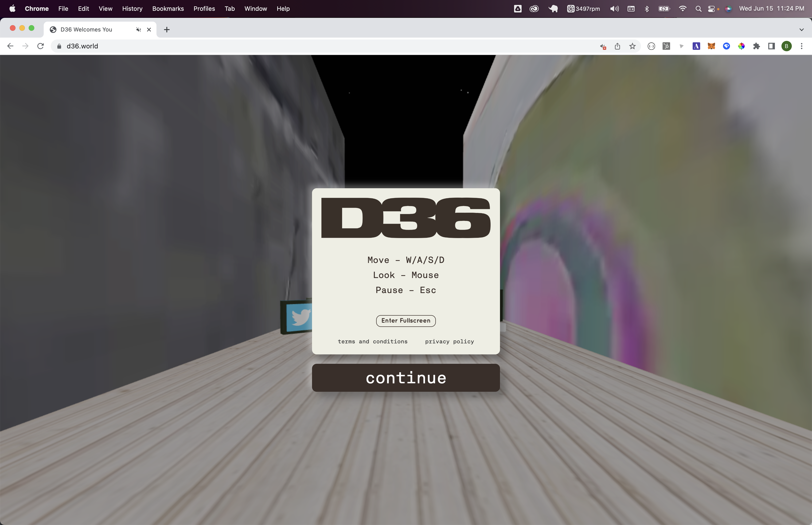Expand the tab search chevron

pyautogui.click(x=801, y=30)
